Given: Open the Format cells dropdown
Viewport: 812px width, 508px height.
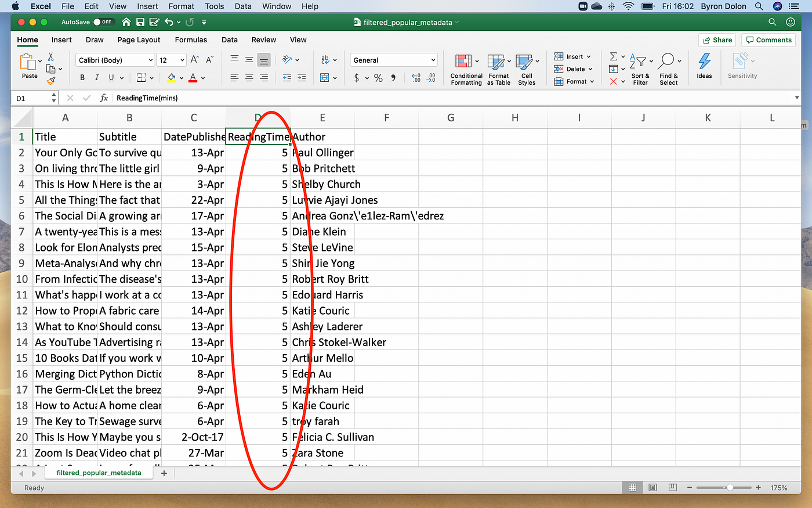Looking at the screenshot, I should 574,81.
